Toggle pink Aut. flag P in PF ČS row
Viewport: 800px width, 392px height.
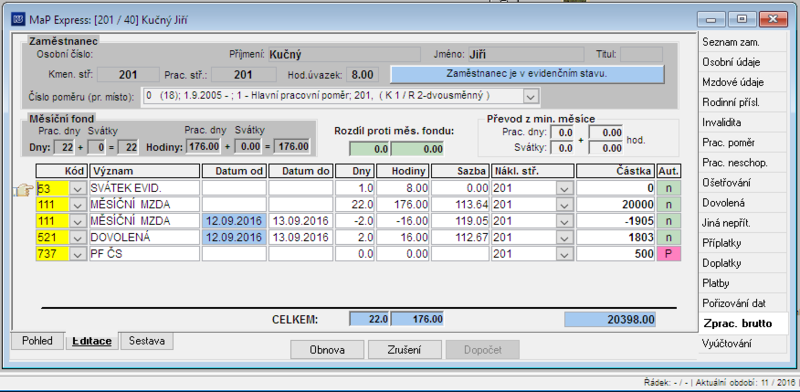point(669,254)
